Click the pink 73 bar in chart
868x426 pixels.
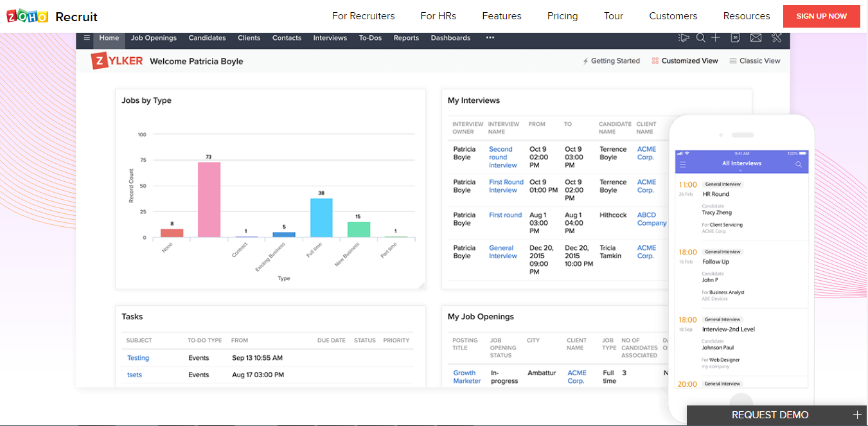coord(209,200)
